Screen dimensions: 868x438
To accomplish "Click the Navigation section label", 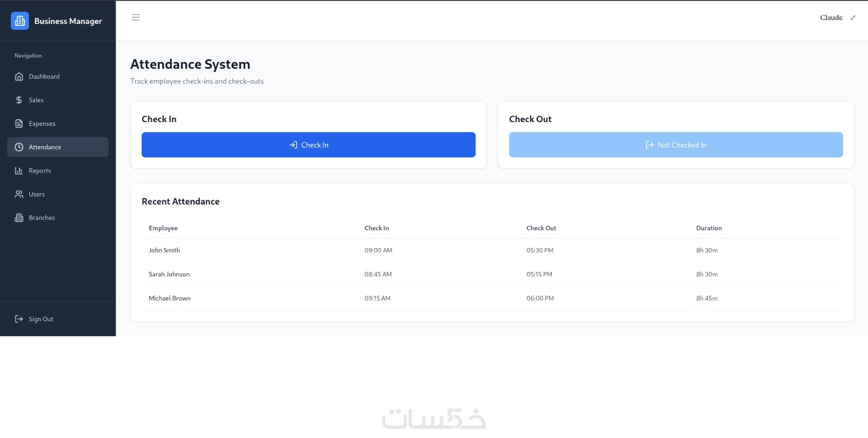I will pos(28,55).
